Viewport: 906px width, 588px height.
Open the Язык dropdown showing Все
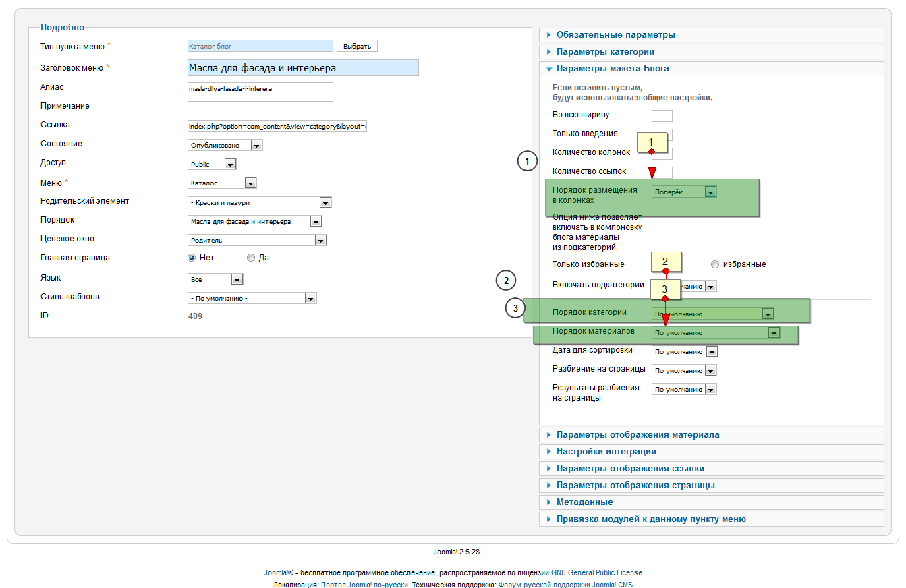click(215, 279)
